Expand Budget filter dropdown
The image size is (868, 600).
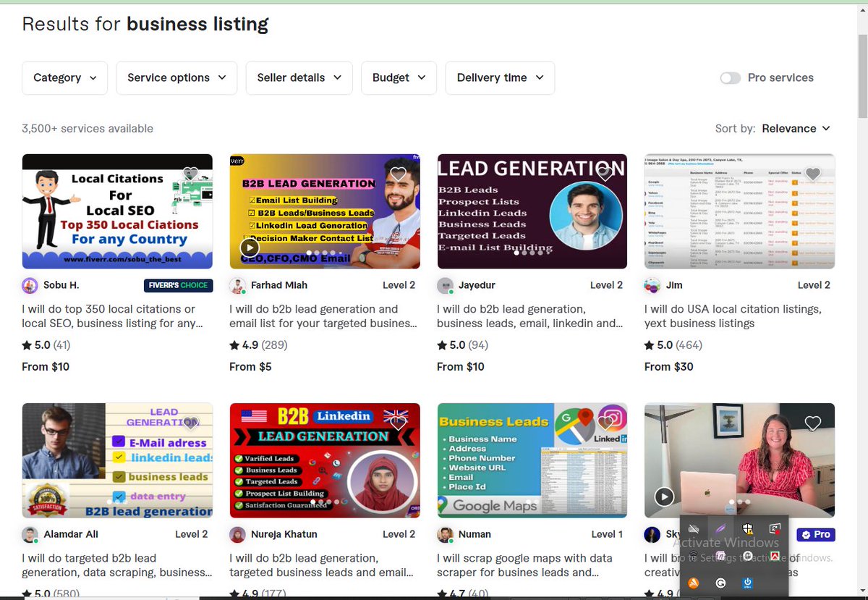pyautogui.click(x=399, y=77)
